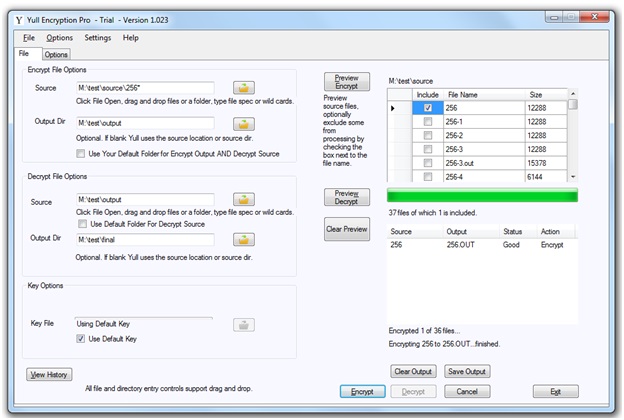This screenshot has width=624, height=420.
Task: Click the green progress bar
Action: pos(481,195)
